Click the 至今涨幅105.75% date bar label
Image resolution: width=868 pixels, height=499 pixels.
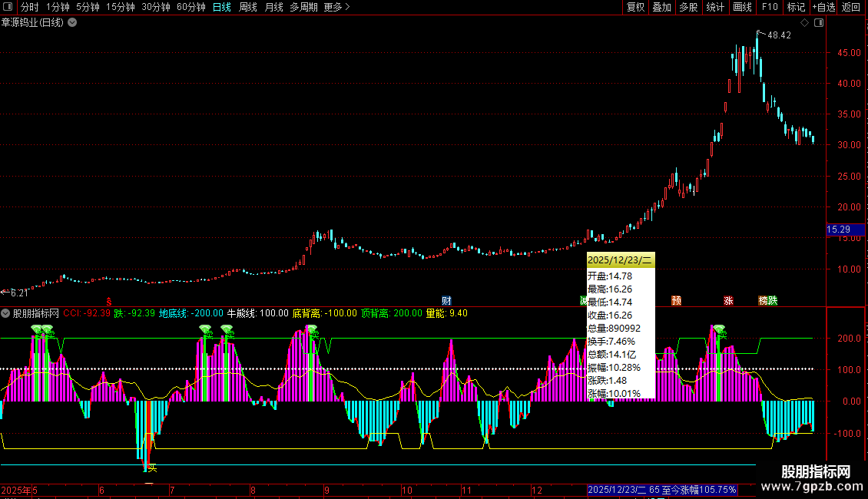coord(699,490)
